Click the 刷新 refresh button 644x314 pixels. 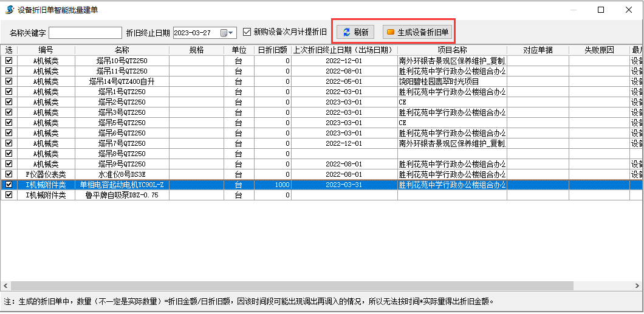pos(355,32)
